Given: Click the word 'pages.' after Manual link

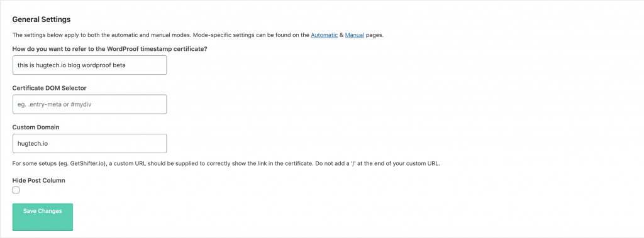Looking at the screenshot, I should pos(375,35).
